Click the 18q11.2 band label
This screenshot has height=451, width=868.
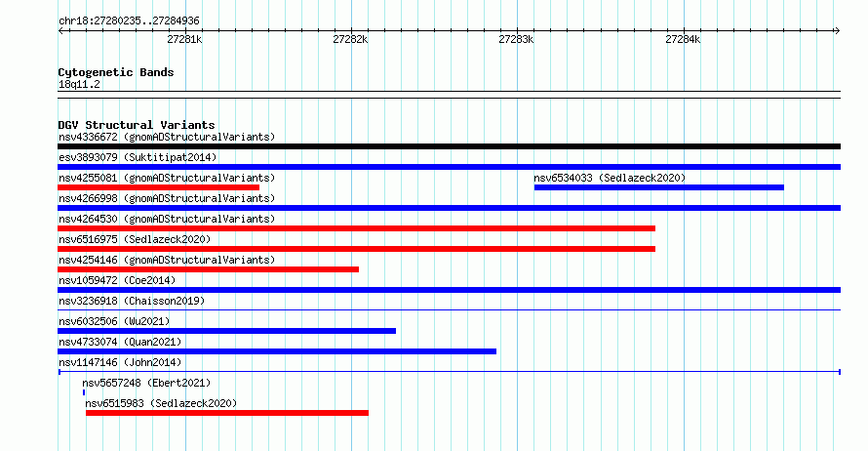point(79,84)
